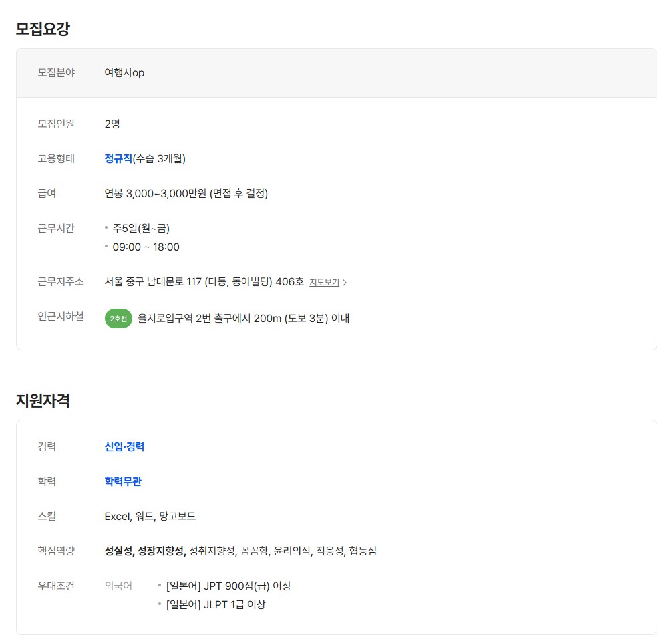Click the 외국어 preference category label
672x643 pixels.
(118, 586)
